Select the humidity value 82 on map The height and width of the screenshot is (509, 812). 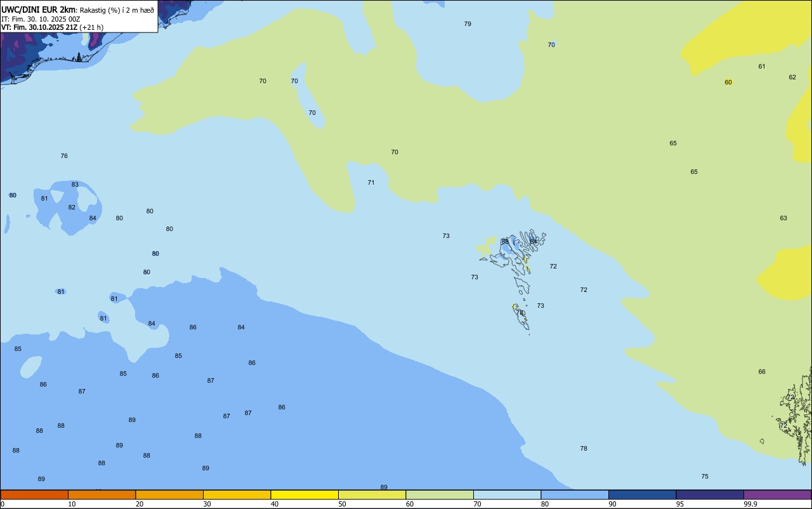click(x=72, y=208)
